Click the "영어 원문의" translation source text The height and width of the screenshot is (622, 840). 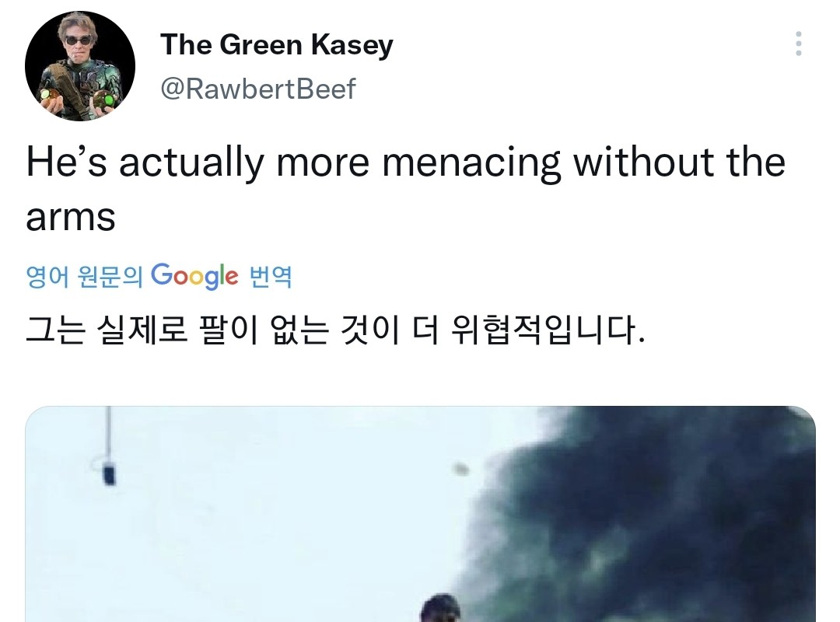pos(84,277)
